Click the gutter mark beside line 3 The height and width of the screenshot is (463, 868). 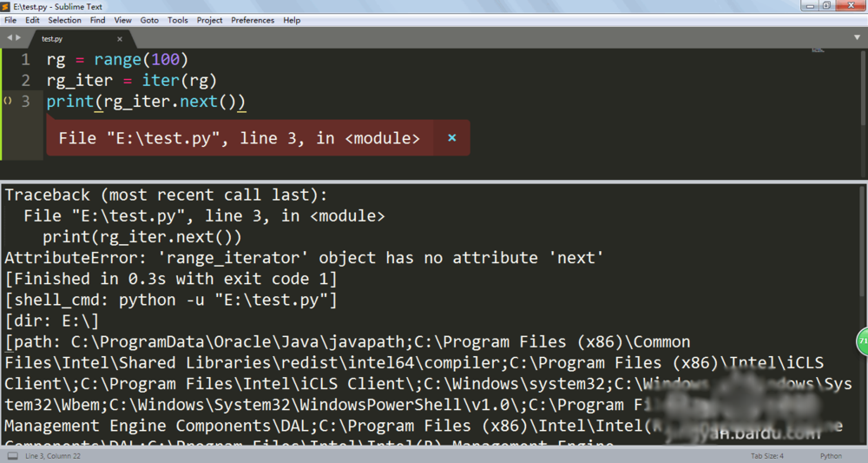[x=8, y=101]
